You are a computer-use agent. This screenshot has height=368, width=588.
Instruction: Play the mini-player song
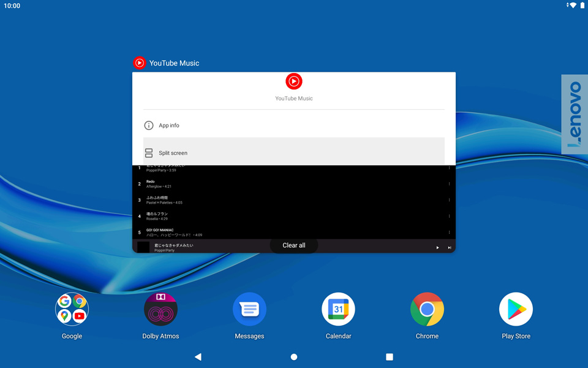437,247
